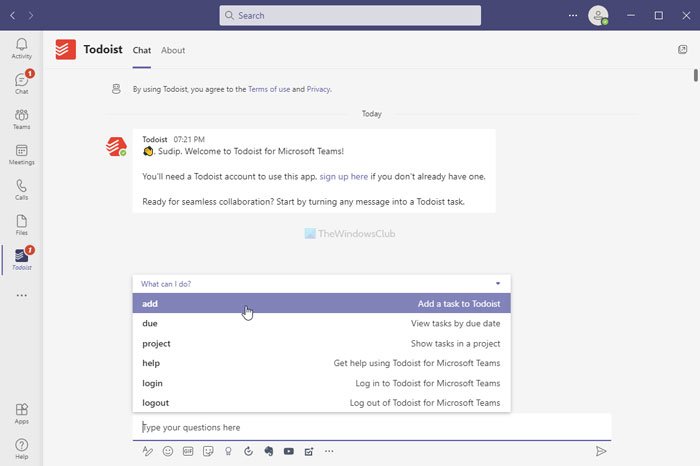Go back with the left arrow
700x466 pixels.
pos(12,16)
